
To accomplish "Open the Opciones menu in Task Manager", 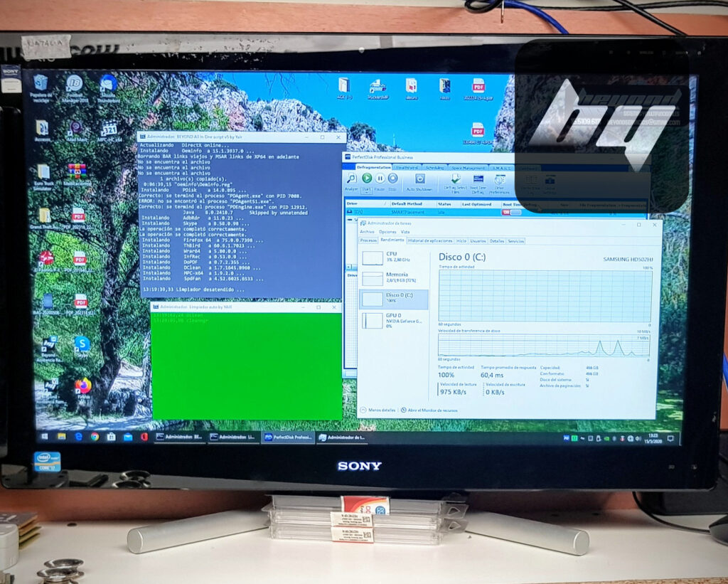I will click(387, 232).
